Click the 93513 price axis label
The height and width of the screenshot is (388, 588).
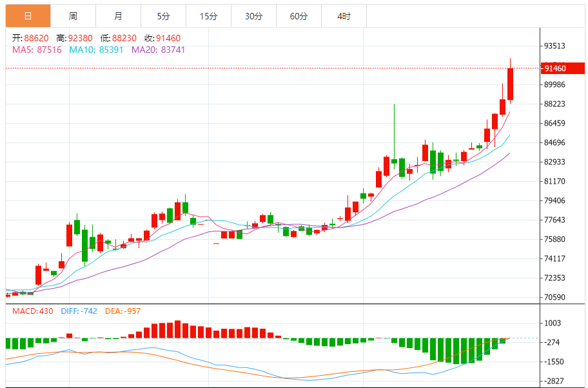click(x=554, y=46)
